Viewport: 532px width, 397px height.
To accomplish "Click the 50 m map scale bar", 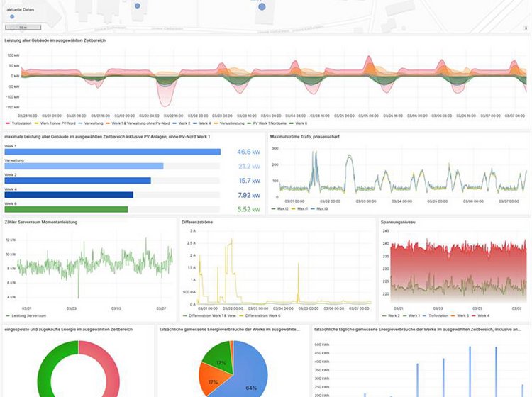I will point(23,27).
